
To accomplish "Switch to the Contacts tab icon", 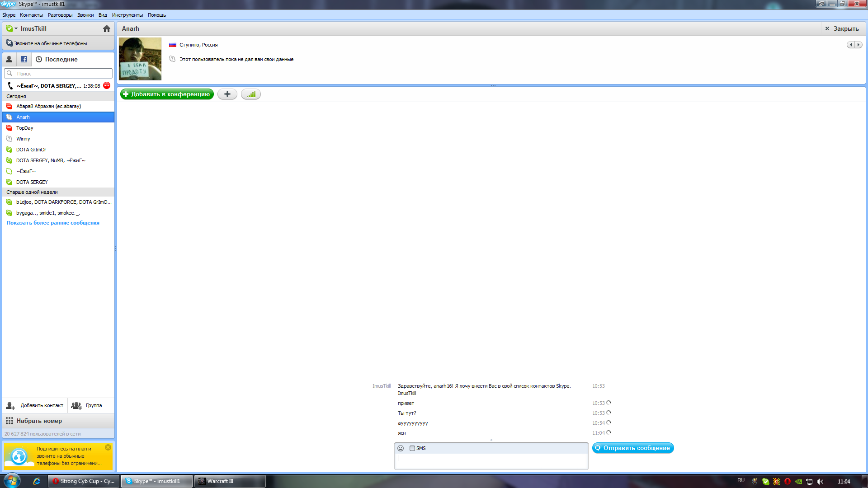I will (9, 59).
